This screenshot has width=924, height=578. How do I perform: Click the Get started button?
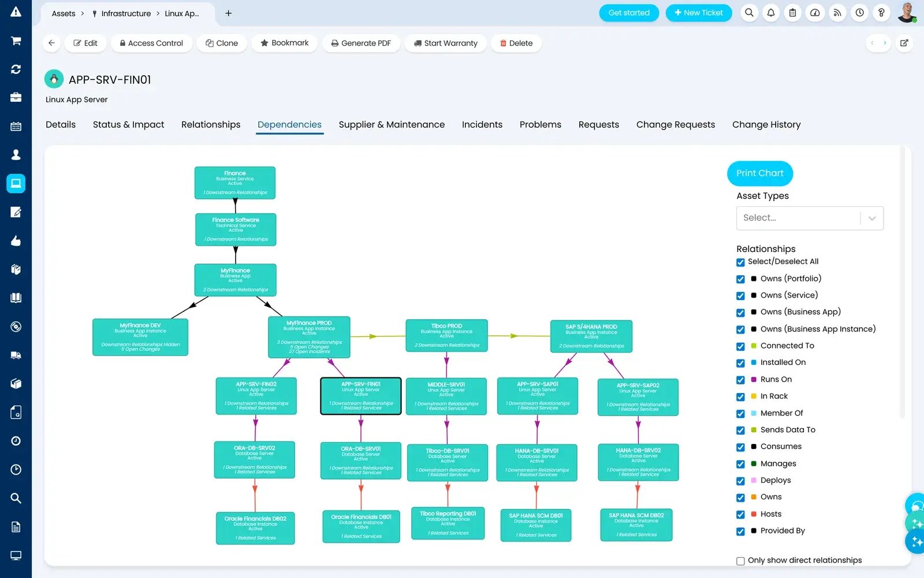tap(629, 13)
